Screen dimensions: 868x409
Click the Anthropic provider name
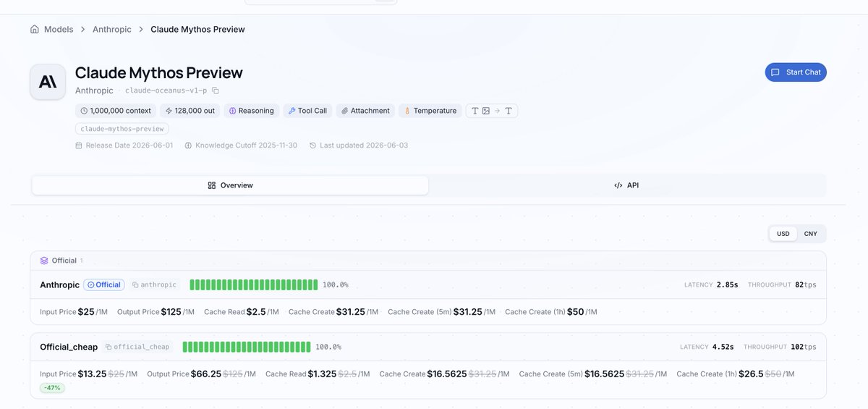click(x=59, y=285)
